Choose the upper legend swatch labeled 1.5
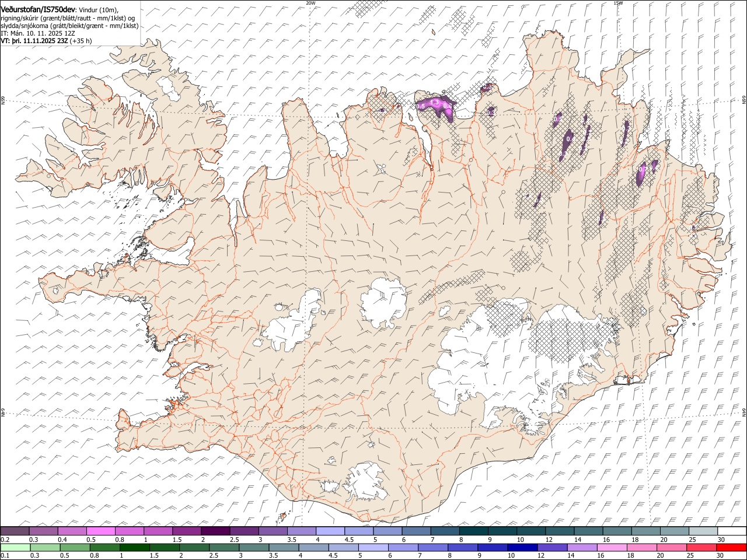 click(186, 531)
